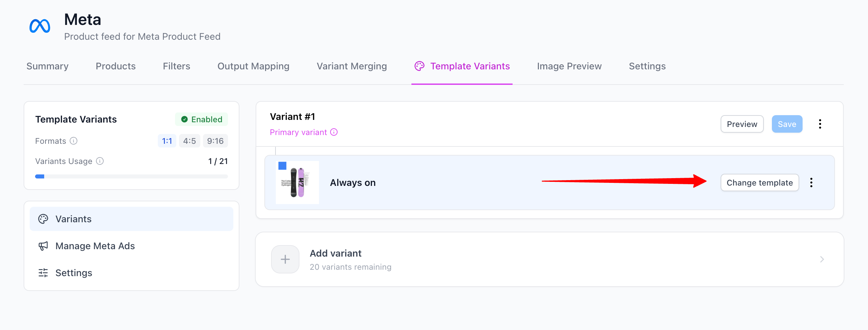
Task: Expand Add variant using the chevron arrow
Action: point(822,259)
